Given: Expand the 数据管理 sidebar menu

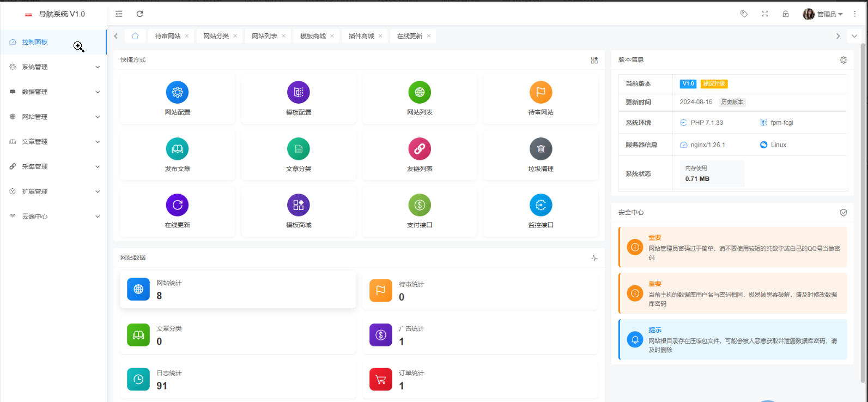Looking at the screenshot, I should point(53,92).
